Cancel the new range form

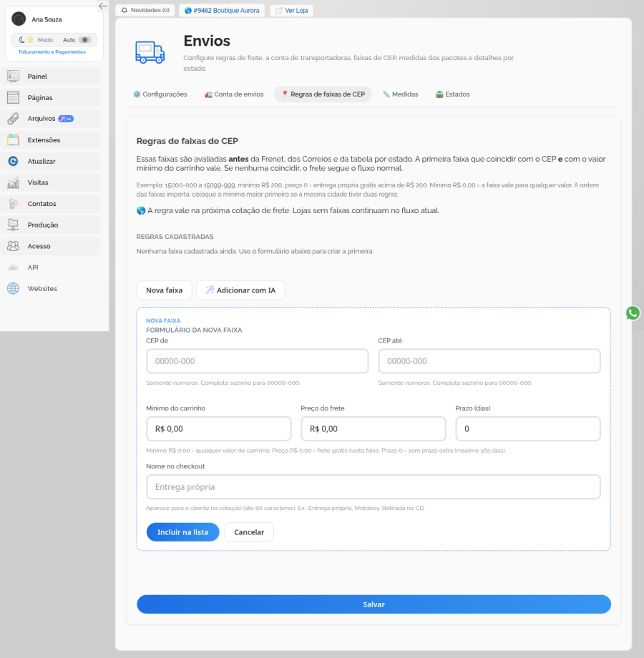249,532
